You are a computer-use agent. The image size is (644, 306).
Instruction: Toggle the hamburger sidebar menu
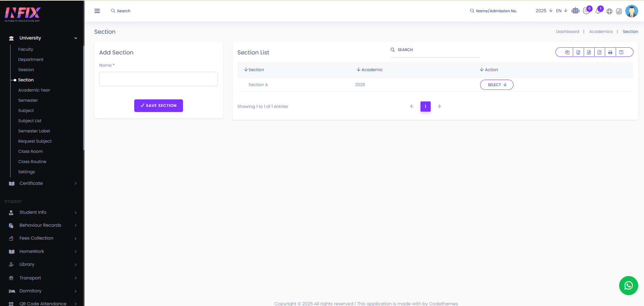[x=97, y=11]
